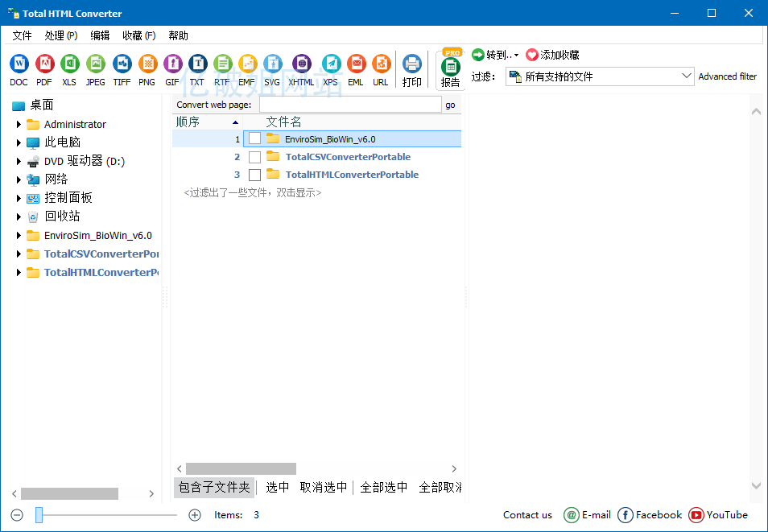This screenshot has width=768, height=532.
Task: Click inside the Convert web page input field
Action: tap(350, 104)
